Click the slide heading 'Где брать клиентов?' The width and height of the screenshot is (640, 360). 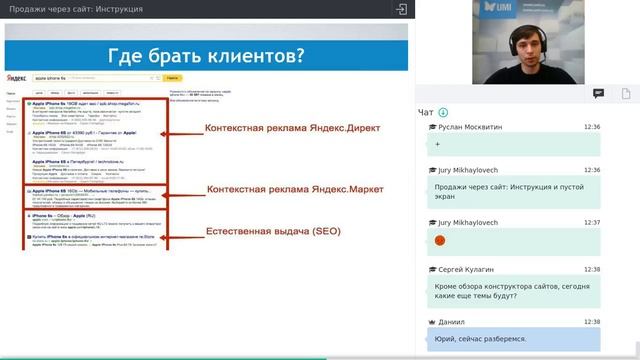coord(206,56)
